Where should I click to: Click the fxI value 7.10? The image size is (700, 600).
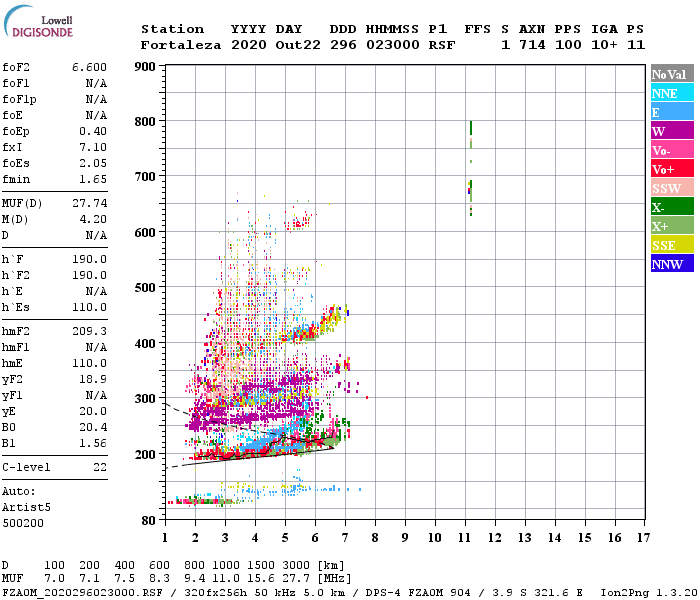coord(93,147)
